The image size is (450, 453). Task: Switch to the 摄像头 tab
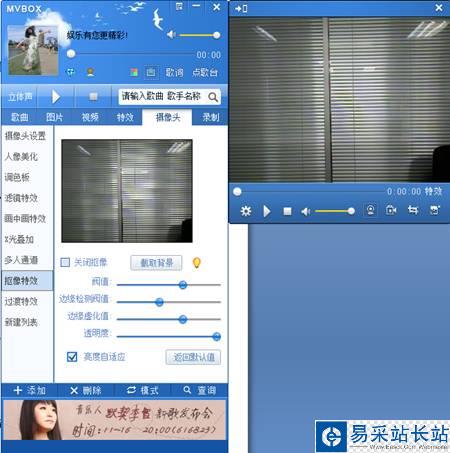[x=167, y=117]
